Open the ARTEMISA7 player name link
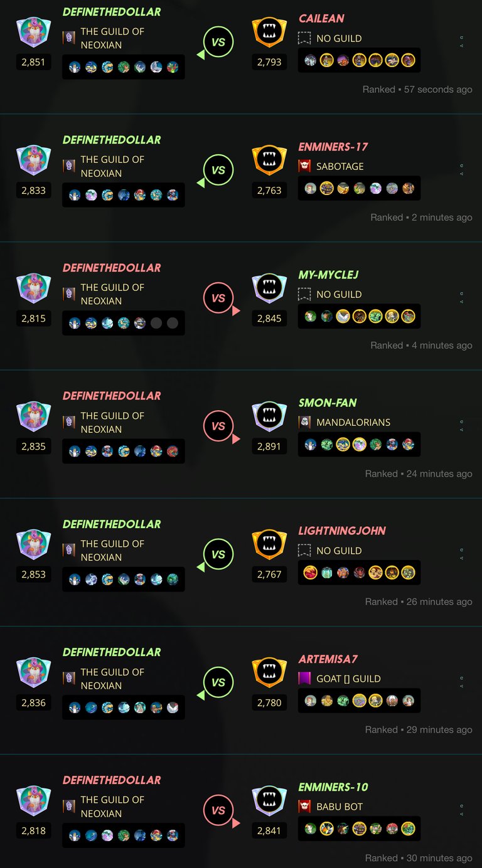The image size is (482, 868). pyautogui.click(x=328, y=659)
